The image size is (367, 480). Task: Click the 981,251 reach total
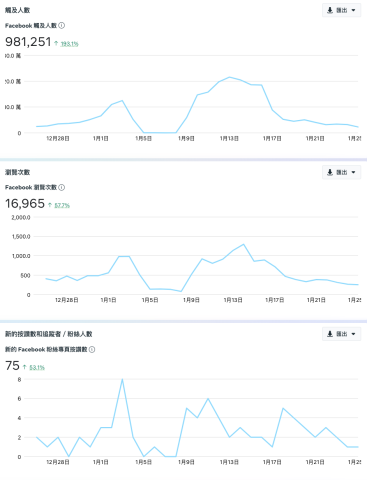[28, 42]
